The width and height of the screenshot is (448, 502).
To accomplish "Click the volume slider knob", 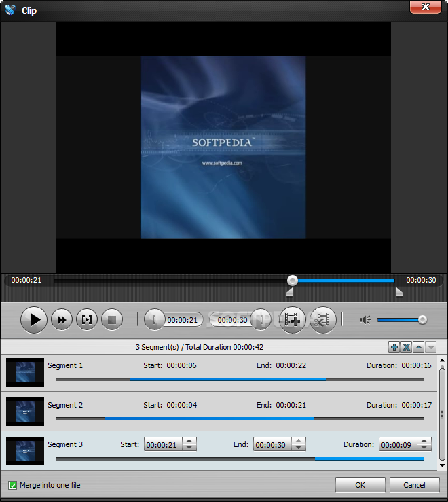I will point(422,319).
